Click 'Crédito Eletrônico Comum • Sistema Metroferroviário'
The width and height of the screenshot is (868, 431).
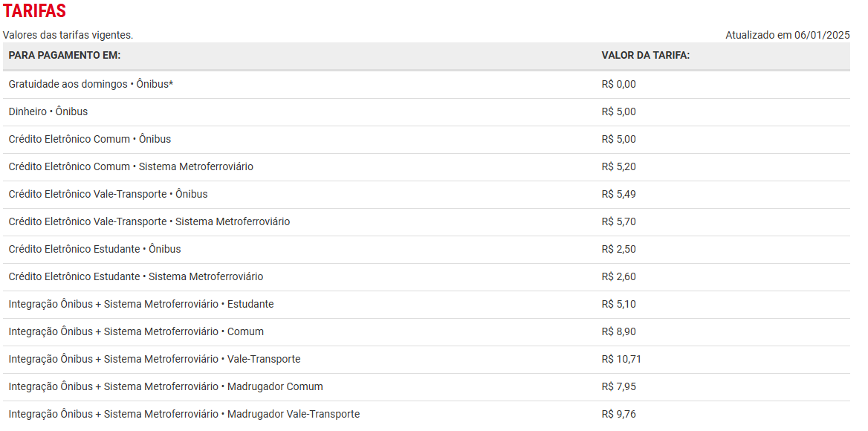427,167
